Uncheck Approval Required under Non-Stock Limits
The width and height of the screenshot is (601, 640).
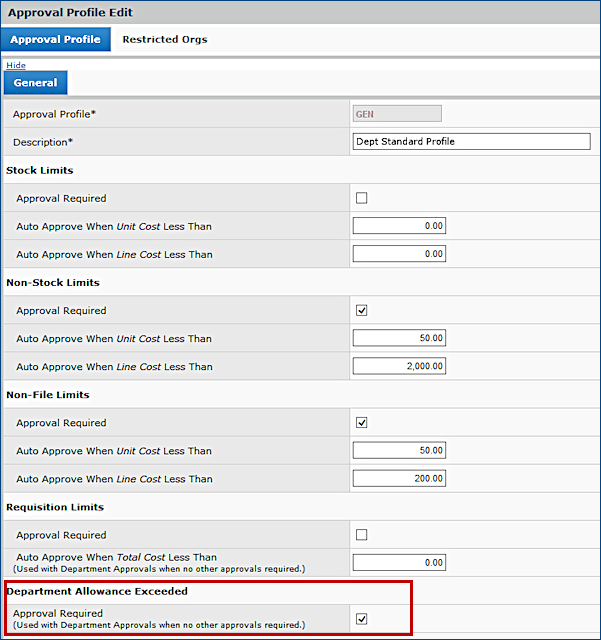pos(362,310)
